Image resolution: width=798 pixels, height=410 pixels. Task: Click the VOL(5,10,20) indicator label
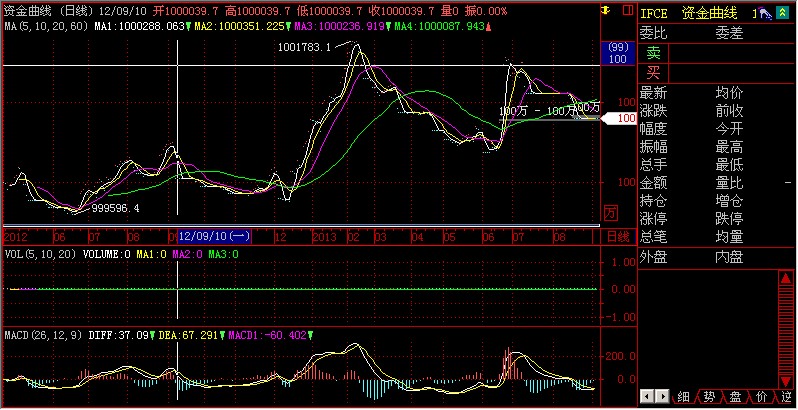click(41, 253)
